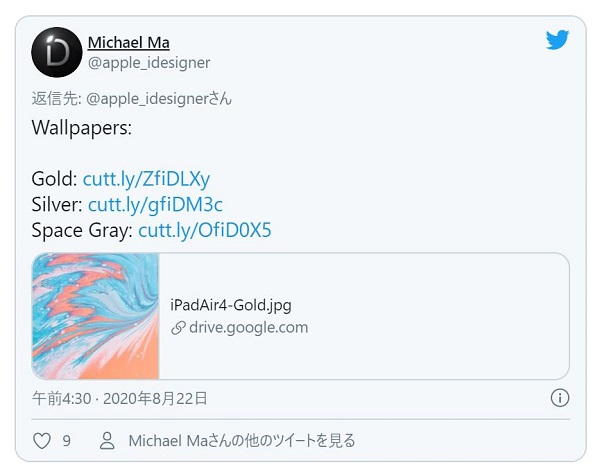Open the Silver wallpaper link cutt.ly/gfiDM3c

pos(155,205)
